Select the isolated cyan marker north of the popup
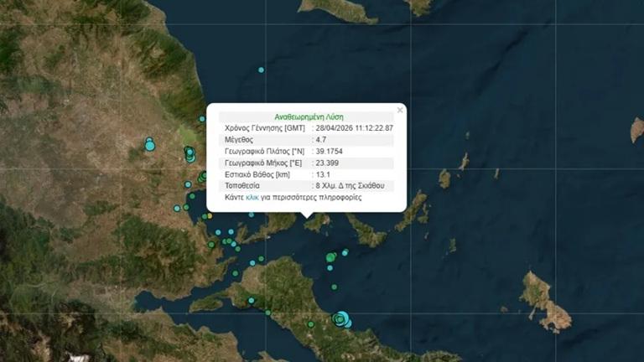 (262, 70)
